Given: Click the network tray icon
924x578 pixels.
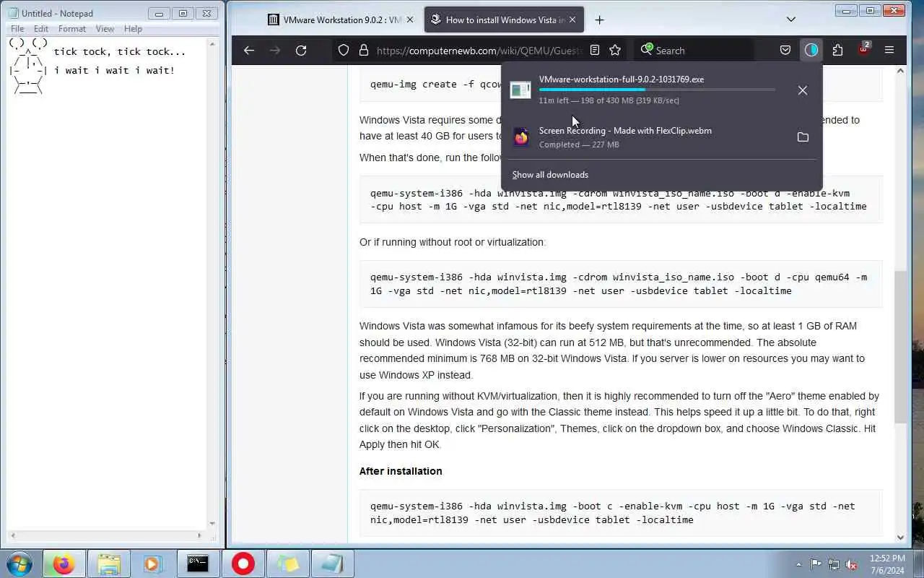Looking at the screenshot, I should coord(834,564).
